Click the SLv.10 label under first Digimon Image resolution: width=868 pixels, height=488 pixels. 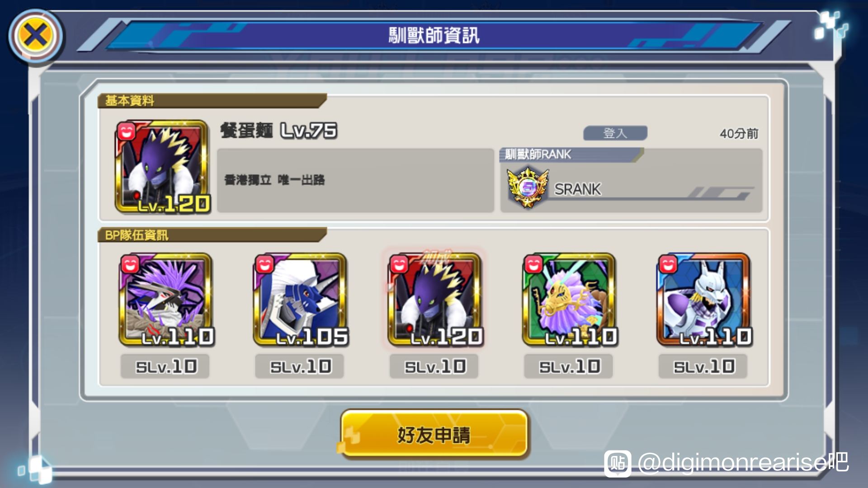pos(165,366)
